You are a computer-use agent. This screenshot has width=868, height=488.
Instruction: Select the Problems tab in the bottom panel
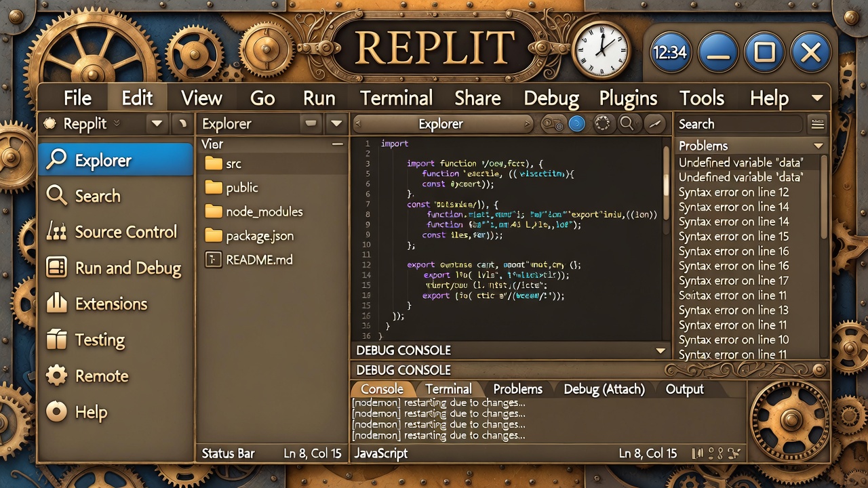pos(517,389)
